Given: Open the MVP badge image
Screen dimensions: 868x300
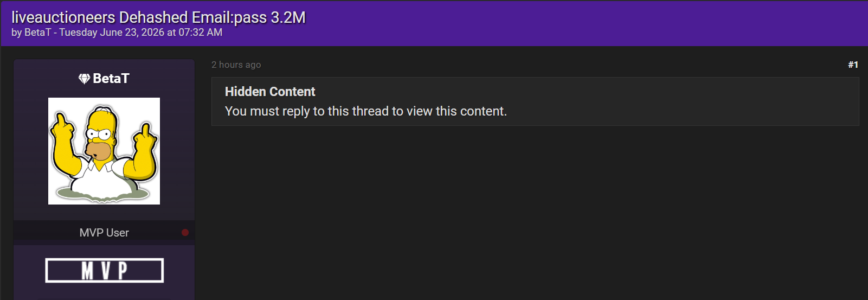Looking at the screenshot, I should tap(104, 270).
